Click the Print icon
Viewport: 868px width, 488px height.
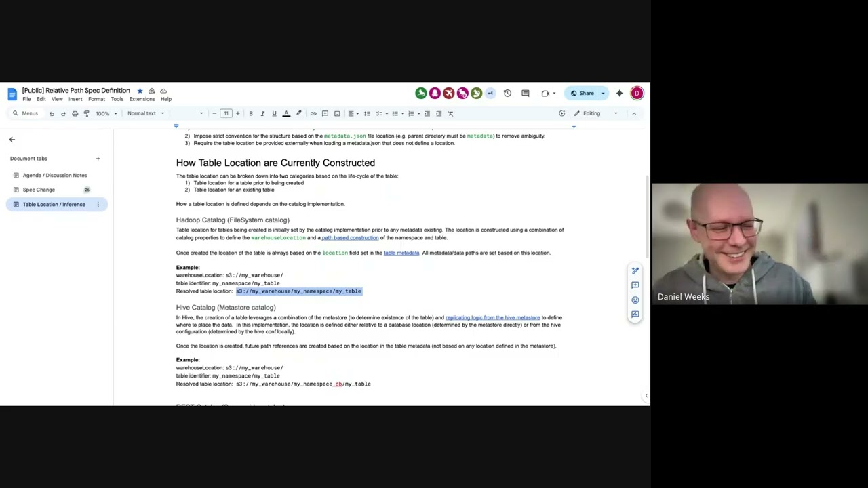click(x=75, y=114)
